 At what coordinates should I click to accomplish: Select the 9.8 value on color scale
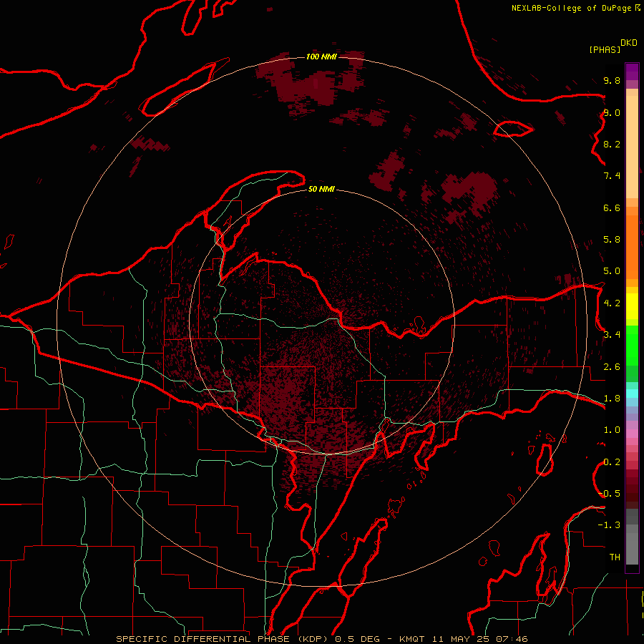click(612, 81)
